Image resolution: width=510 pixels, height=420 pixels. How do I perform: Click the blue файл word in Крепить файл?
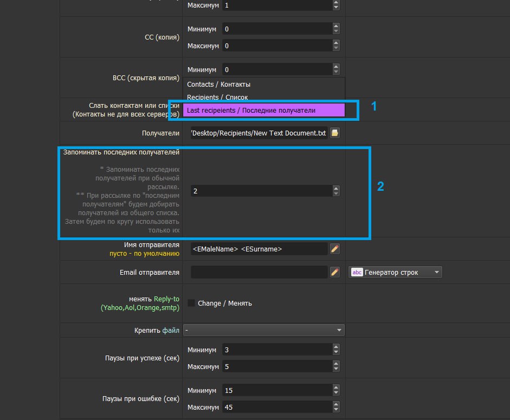pos(171,330)
